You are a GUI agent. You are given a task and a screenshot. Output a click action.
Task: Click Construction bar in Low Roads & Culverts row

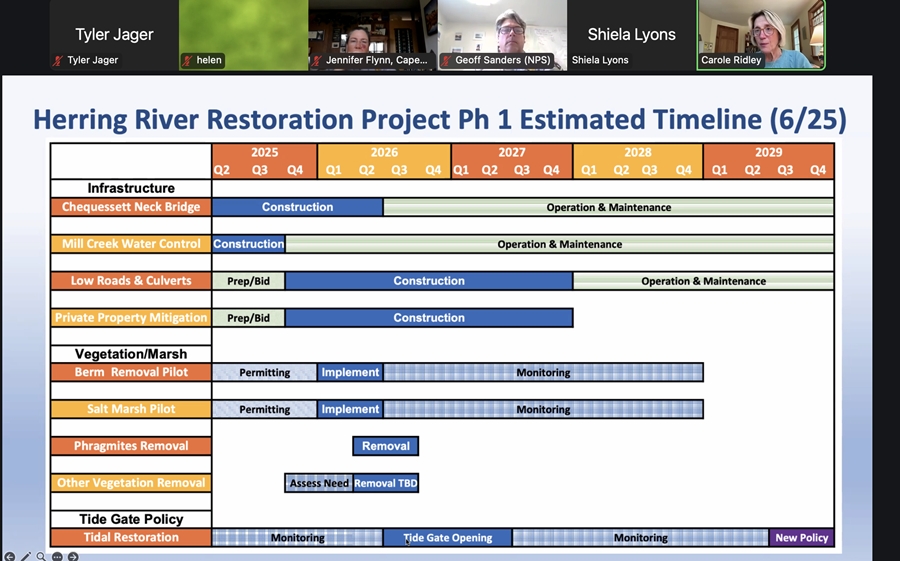(429, 281)
